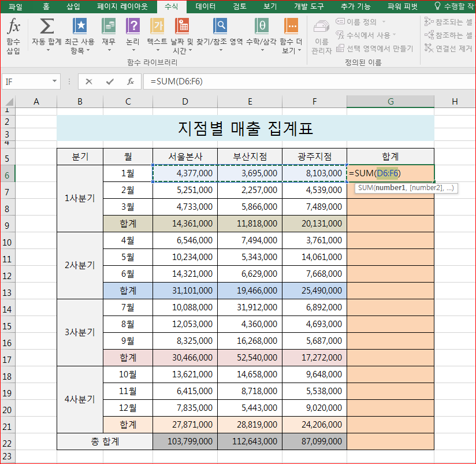Image resolution: width=476 pixels, height=464 pixels.
Task: Open the Name Manager (이름 관리자)
Action: (x=322, y=36)
